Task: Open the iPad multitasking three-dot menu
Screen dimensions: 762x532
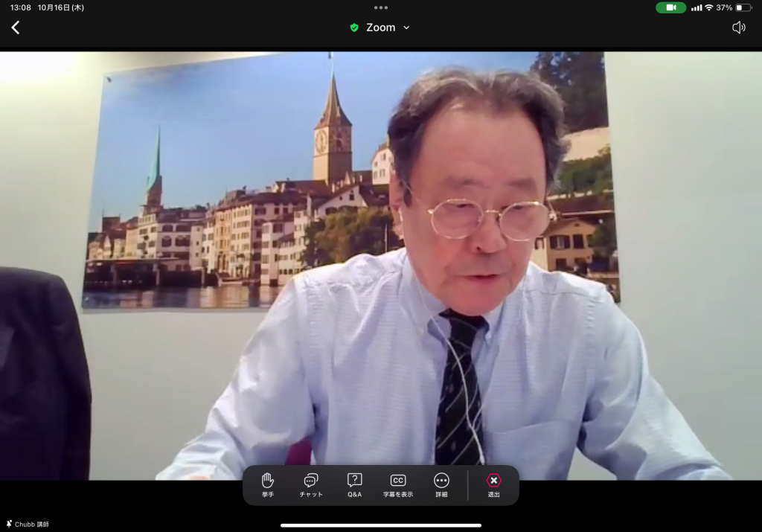Action: click(x=381, y=7)
